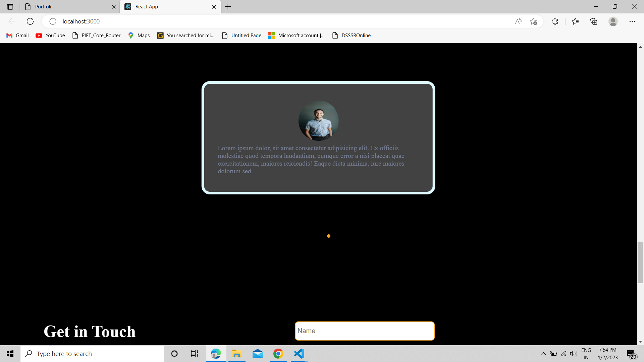
Task: Open the browser Extensions icon
Action: coord(555,21)
